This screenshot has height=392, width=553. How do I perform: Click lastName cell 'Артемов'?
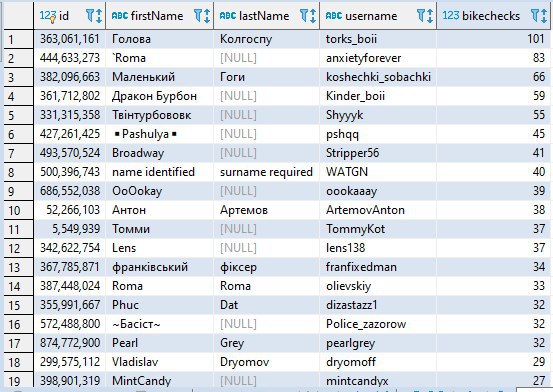[266, 210]
